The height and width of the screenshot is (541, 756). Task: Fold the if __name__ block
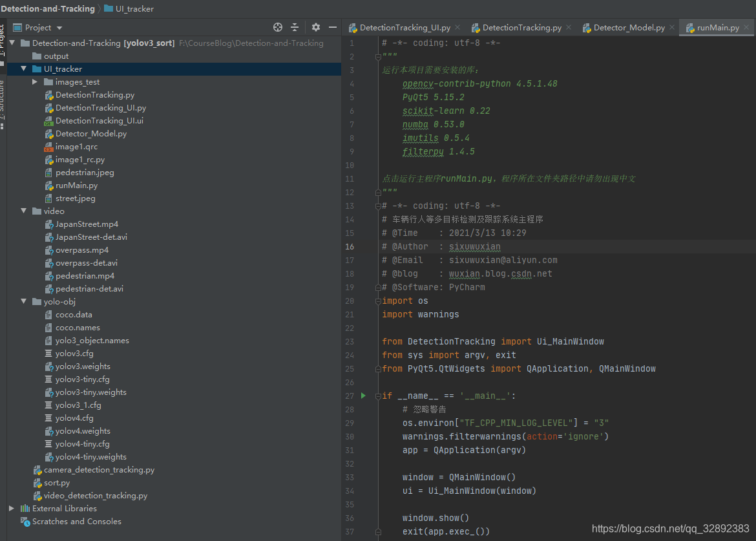(378, 396)
